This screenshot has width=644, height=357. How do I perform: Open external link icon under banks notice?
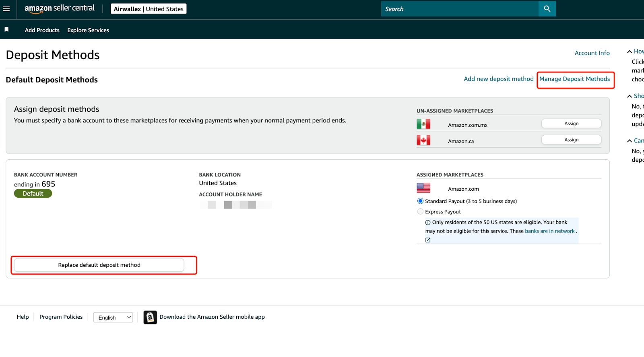(x=428, y=240)
